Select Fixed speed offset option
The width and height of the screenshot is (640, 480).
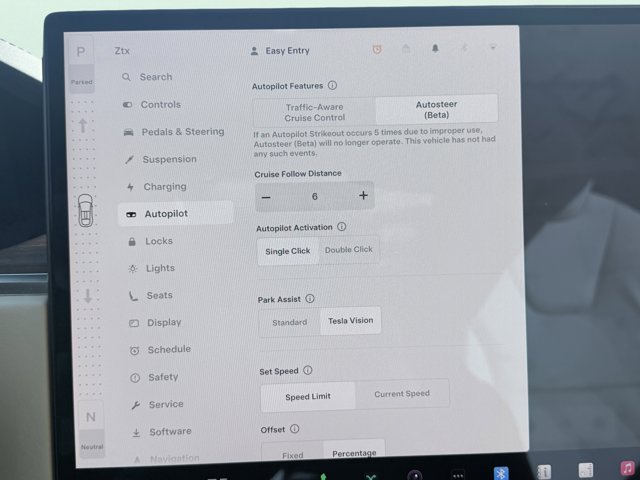coord(292,454)
